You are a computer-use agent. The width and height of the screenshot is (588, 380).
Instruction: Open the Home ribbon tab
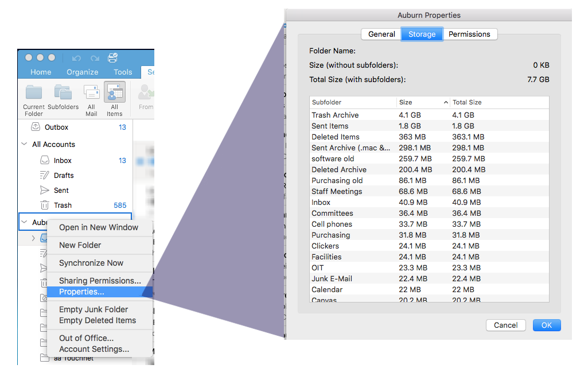pyautogui.click(x=41, y=72)
